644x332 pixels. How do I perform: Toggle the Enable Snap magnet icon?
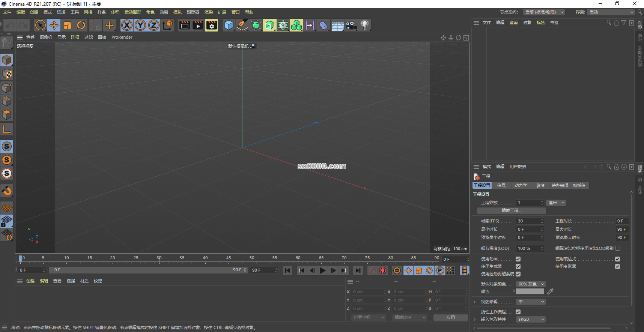7,191
